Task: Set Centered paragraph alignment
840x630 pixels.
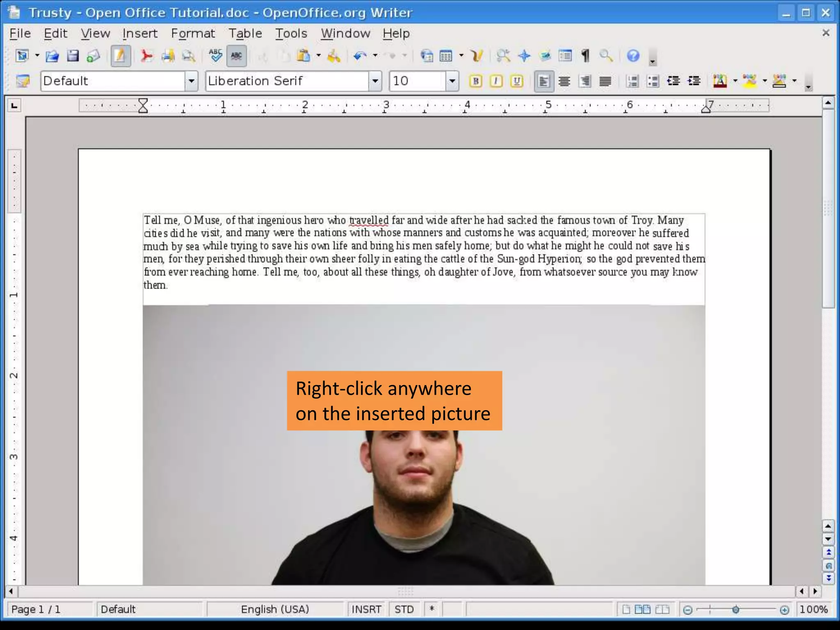Action: click(x=564, y=81)
